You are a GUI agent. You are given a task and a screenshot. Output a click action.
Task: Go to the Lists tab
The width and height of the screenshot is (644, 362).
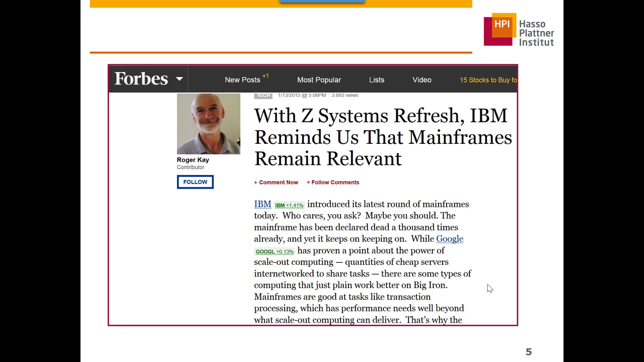pyautogui.click(x=376, y=80)
